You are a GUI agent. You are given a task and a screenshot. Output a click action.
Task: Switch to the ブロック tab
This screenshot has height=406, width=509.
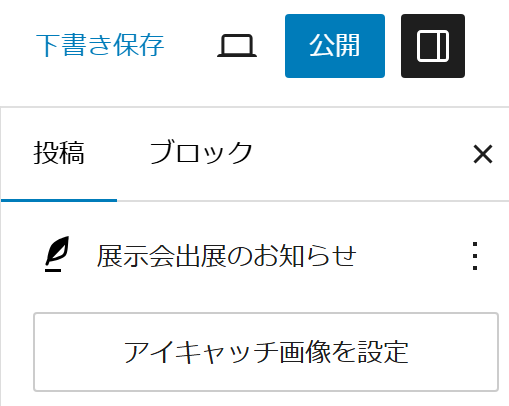pyautogui.click(x=201, y=154)
